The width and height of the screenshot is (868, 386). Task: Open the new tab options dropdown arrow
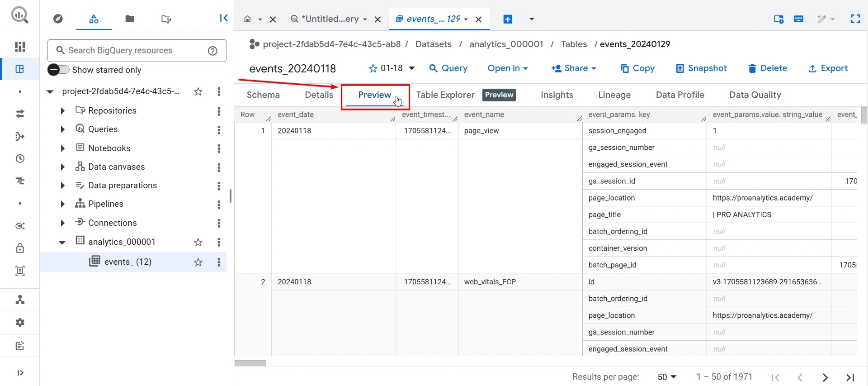coord(532,19)
